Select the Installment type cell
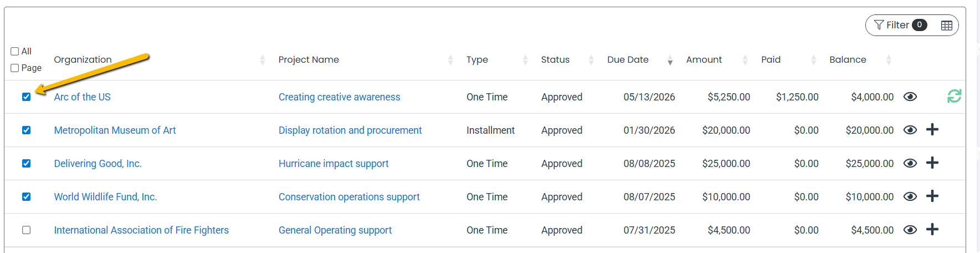Viewport: 980px width, 253px height. [x=490, y=130]
